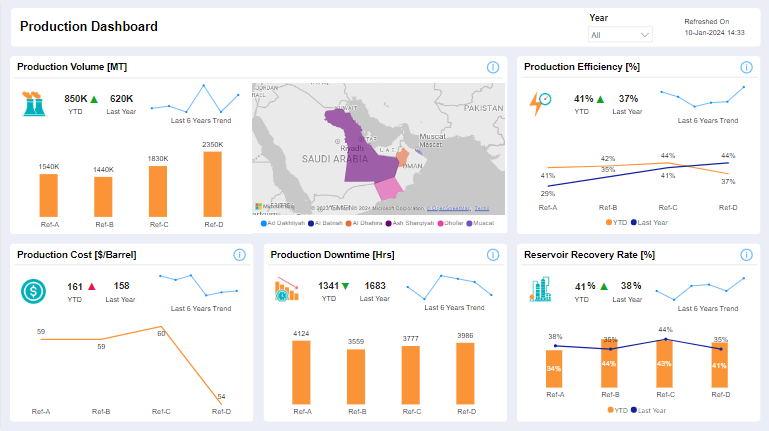769x431 pixels.
Task: Toggle YTD legend in Reservoir Recovery chart
Action: (x=614, y=410)
